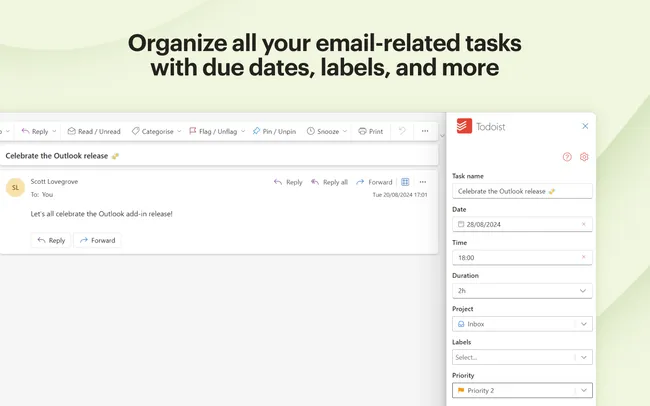The height and width of the screenshot is (406, 650).
Task: Click Reply all in message header
Action: [x=329, y=182]
